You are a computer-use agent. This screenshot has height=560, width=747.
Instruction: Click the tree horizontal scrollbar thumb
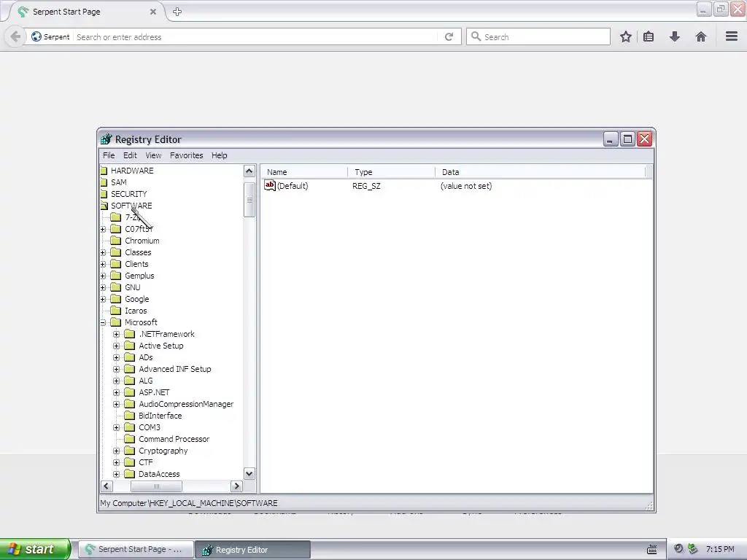156,486
